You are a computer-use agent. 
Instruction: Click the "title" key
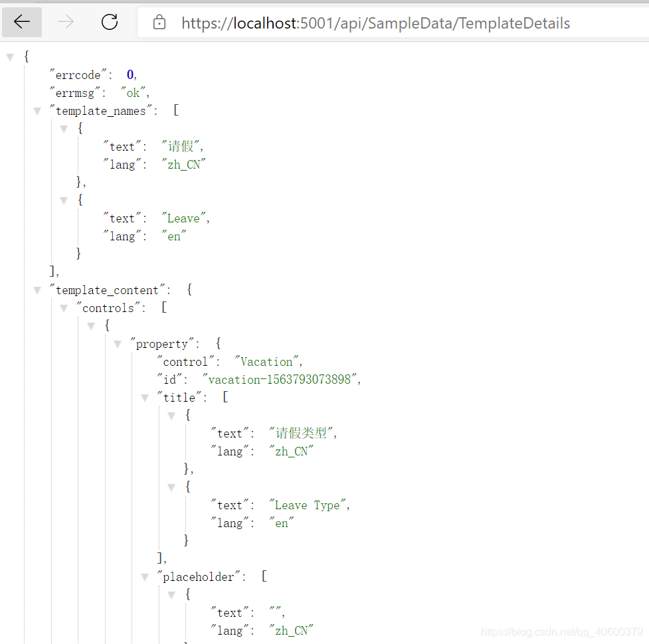click(179, 398)
